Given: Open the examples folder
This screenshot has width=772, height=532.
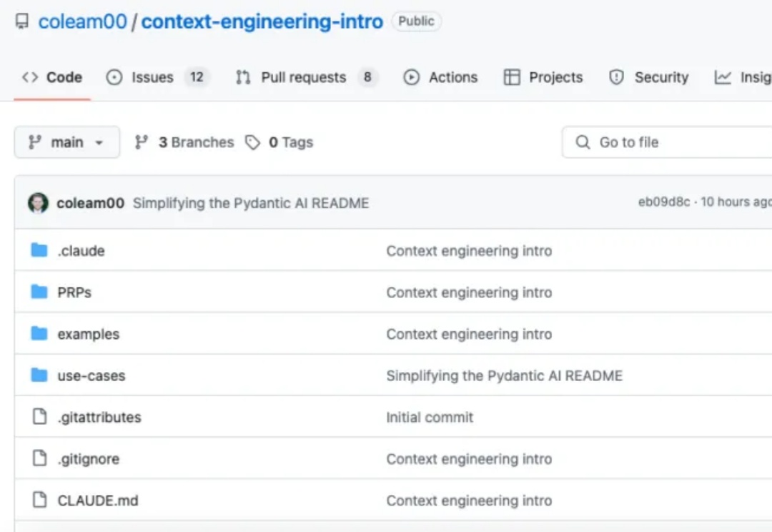Looking at the screenshot, I should [88, 334].
